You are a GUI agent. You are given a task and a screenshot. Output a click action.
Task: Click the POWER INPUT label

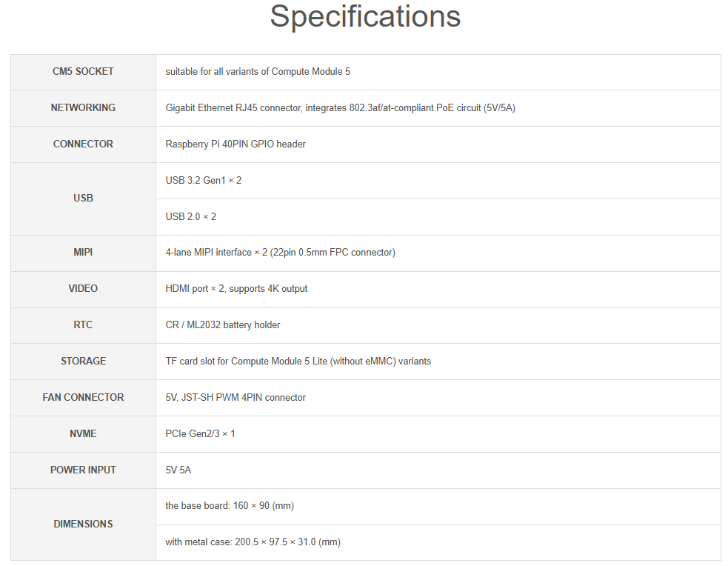[x=83, y=470]
